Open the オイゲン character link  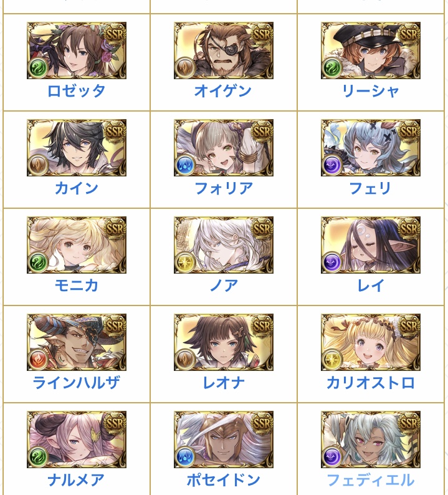(223, 91)
